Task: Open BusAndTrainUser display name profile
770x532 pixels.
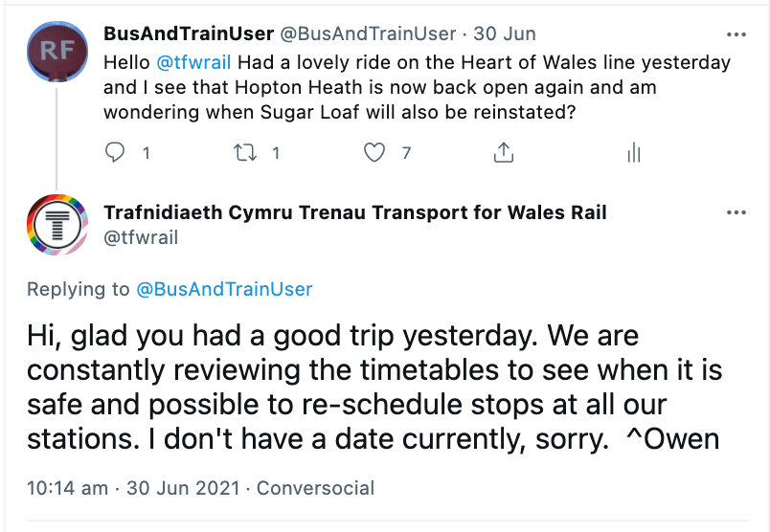Action: pos(188,34)
